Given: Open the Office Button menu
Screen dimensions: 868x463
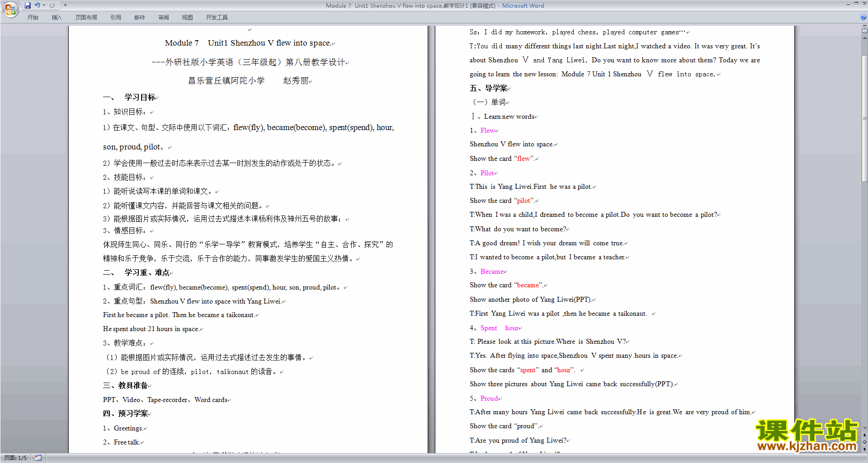Looking at the screenshot, I should point(10,9).
